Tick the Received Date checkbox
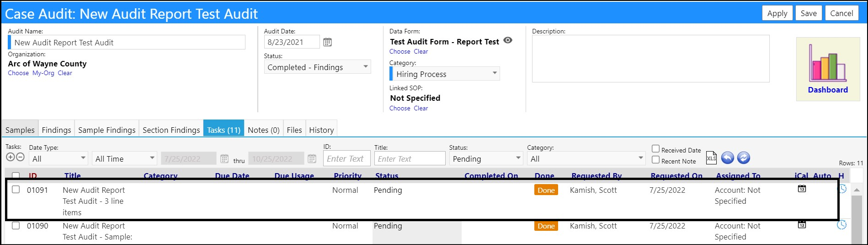The width and height of the screenshot is (868, 245). click(655, 149)
